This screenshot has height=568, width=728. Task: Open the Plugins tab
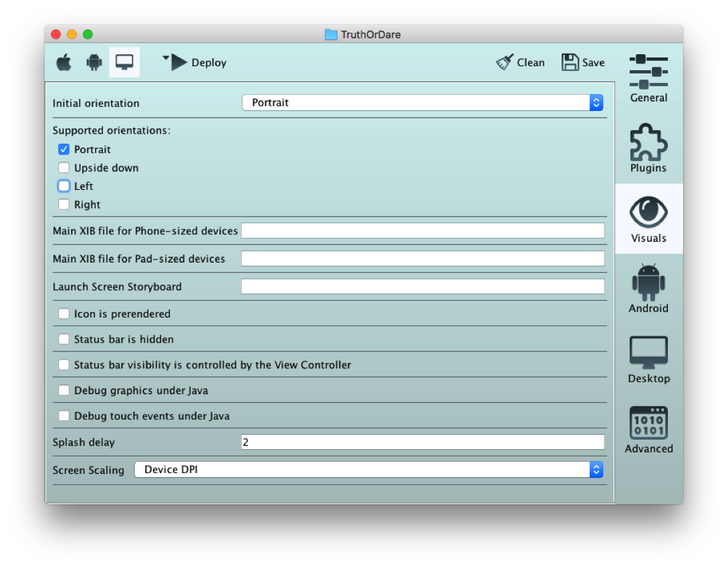pos(648,148)
